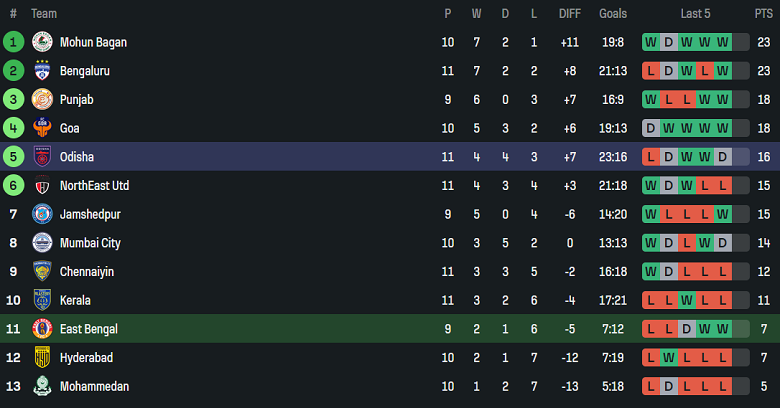This screenshot has height=408, width=780.
Task: Click the NorthEast Utd badge icon
Action: coord(42,186)
